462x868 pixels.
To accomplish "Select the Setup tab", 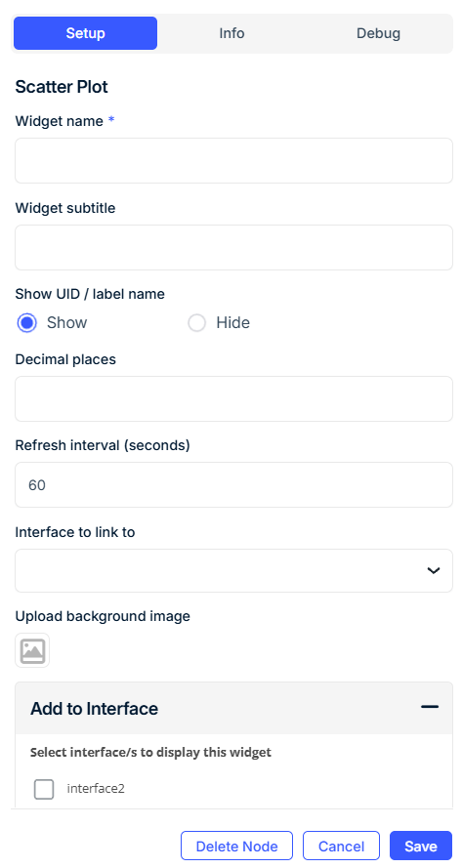I will tap(85, 33).
